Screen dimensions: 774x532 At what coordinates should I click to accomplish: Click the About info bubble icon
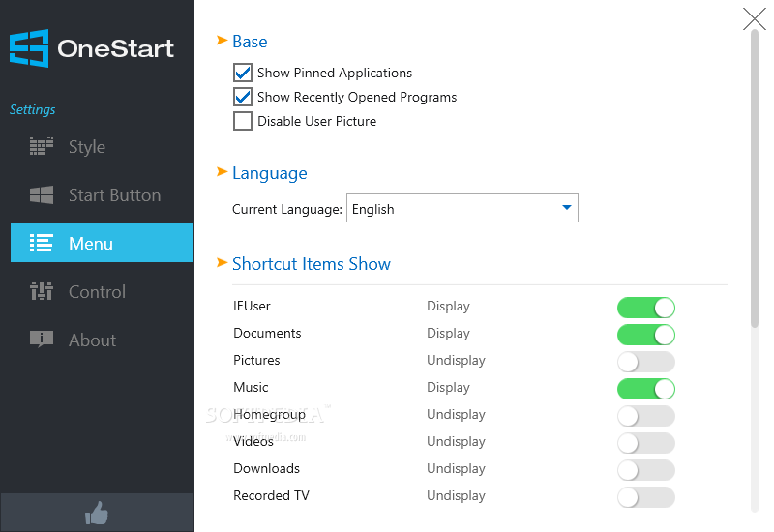click(42, 340)
